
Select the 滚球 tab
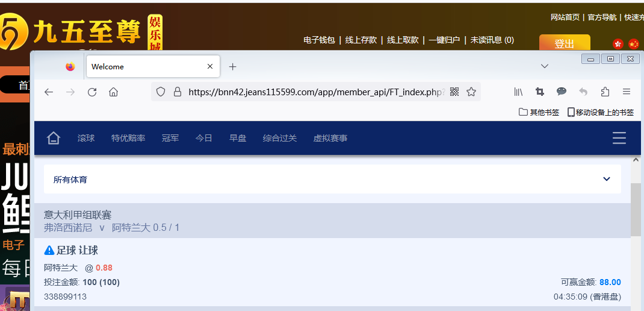[86, 138]
